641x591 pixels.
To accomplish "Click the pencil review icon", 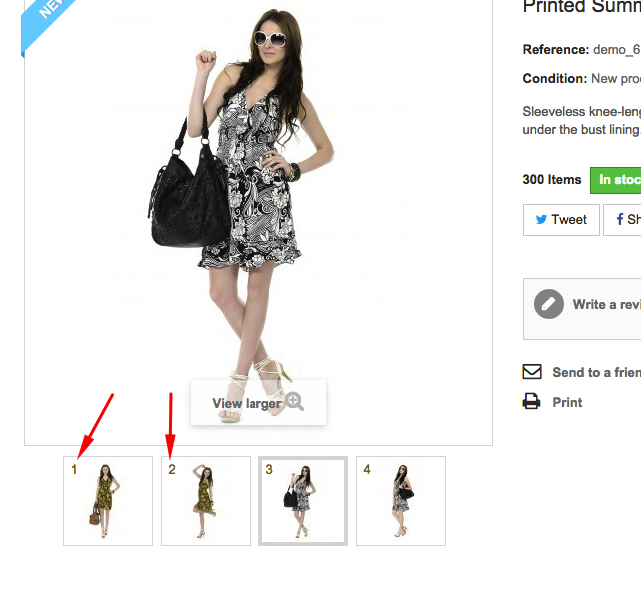I will point(549,304).
